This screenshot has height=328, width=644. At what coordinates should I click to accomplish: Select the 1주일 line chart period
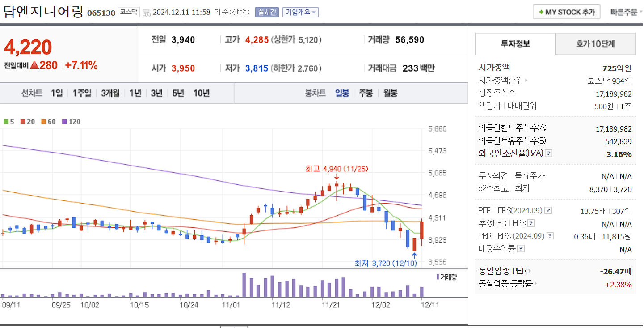click(x=82, y=93)
